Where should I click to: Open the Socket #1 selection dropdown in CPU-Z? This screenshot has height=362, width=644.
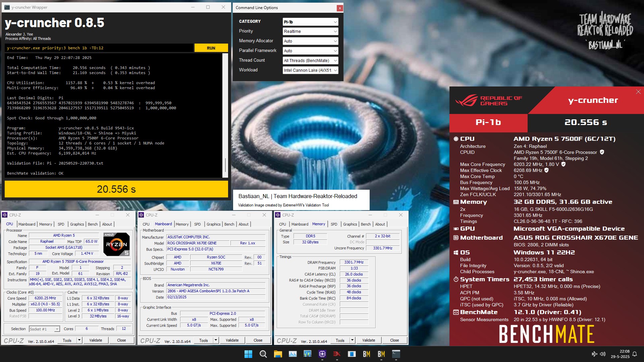(x=44, y=329)
